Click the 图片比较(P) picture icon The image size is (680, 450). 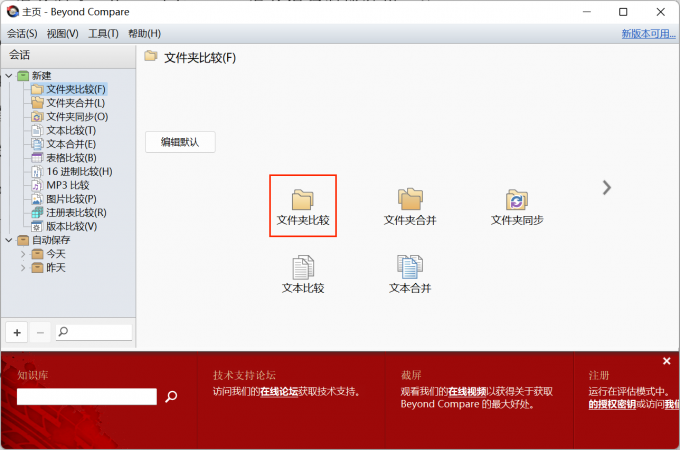coord(37,199)
